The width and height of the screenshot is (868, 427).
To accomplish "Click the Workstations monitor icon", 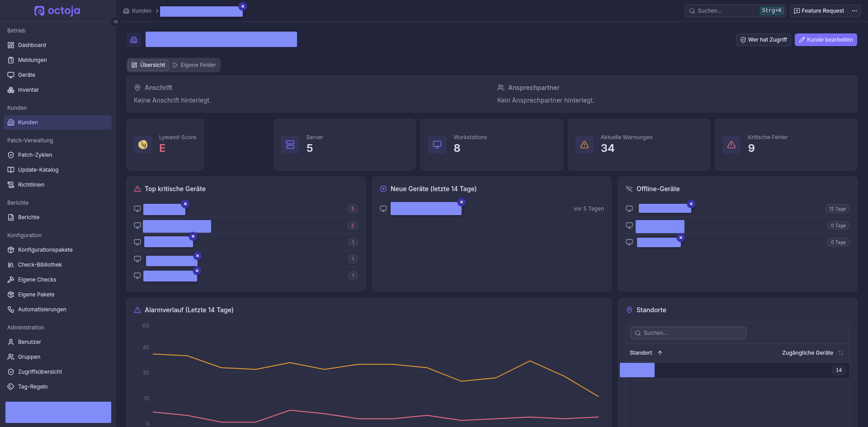I will pos(437,145).
